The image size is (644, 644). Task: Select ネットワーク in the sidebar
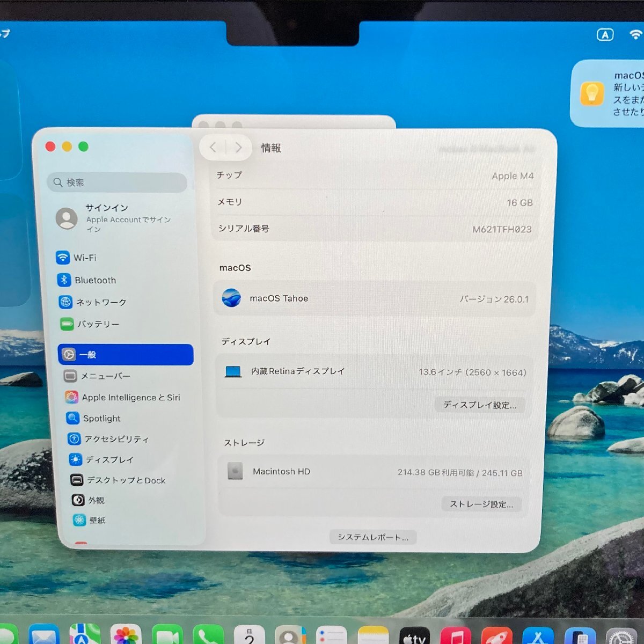93,302
